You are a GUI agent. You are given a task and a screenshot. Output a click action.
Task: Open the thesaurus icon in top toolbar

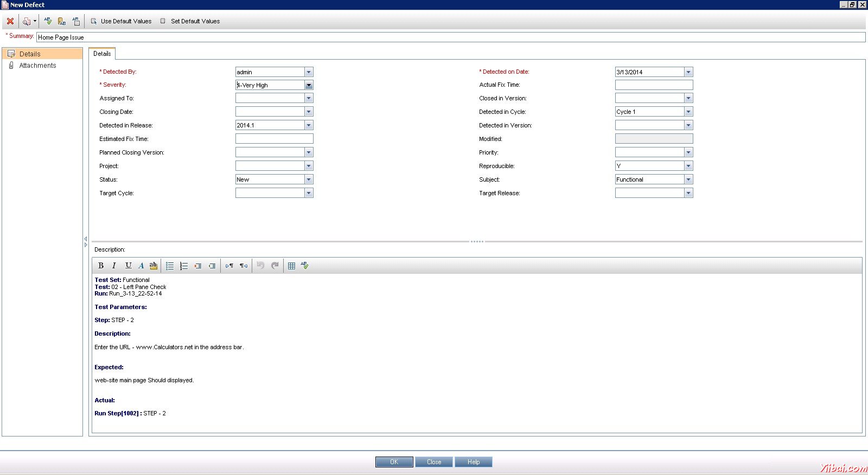click(x=62, y=21)
